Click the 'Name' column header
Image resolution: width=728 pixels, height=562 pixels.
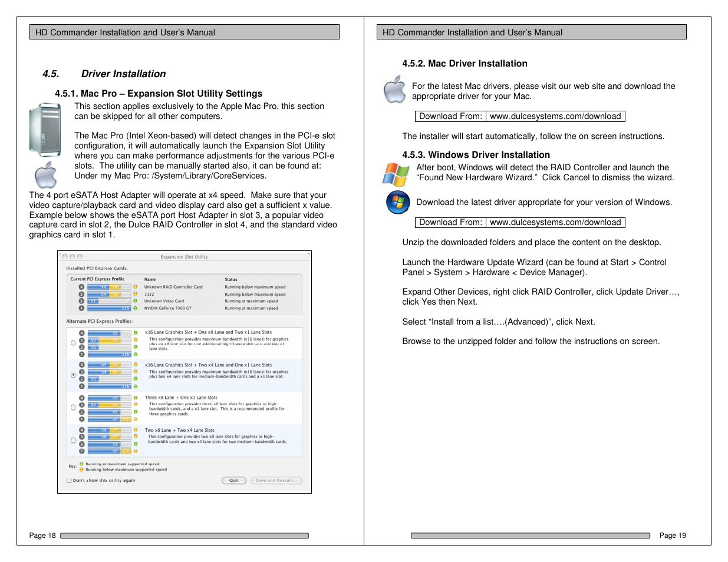150,279
